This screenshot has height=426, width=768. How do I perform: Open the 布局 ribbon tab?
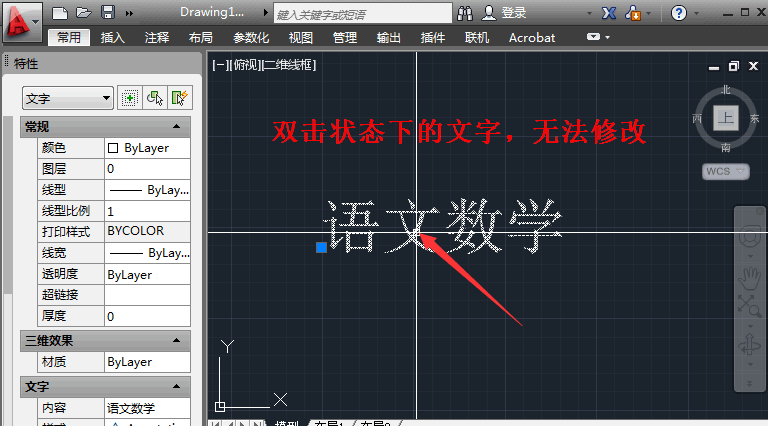(201, 38)
